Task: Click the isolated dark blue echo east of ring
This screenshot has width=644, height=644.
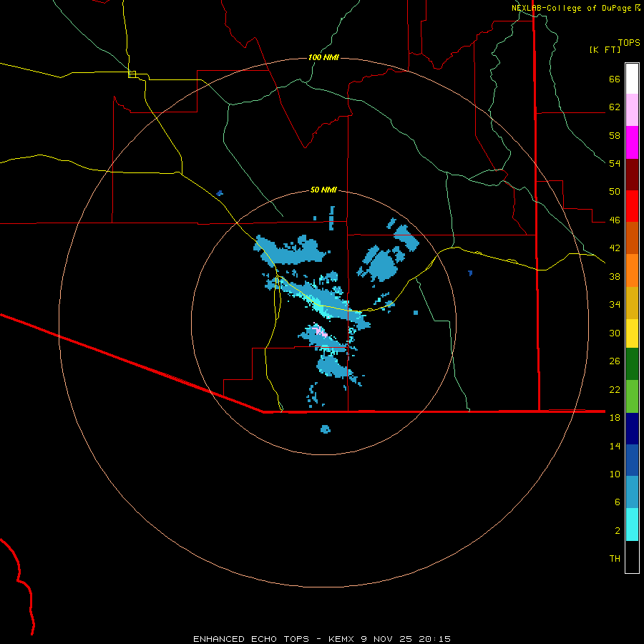Action: 470,273
